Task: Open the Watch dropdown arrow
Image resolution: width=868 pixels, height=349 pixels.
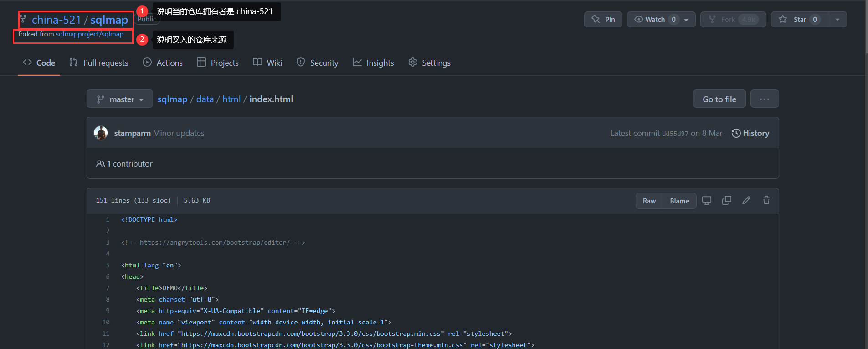Action: click(687, 20)
